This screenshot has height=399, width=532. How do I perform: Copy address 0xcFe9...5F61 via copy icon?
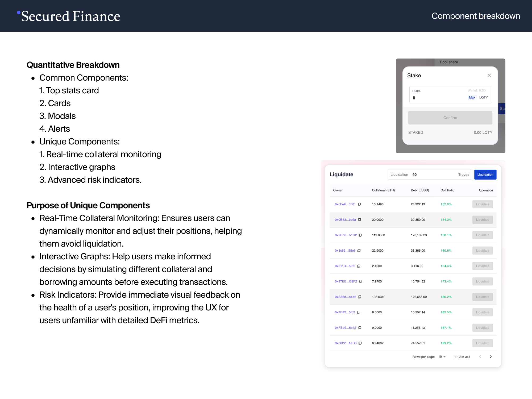[x=359, y=204]
